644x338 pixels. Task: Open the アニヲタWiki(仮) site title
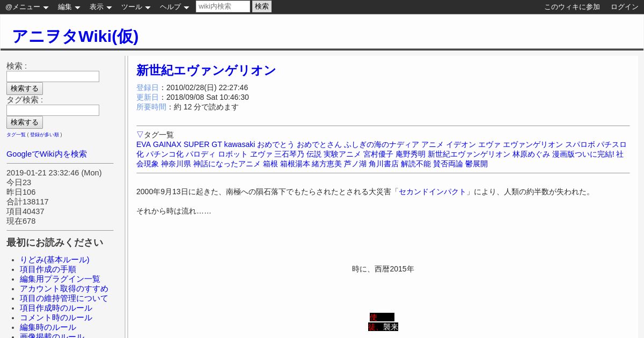(x=75, y=36)
